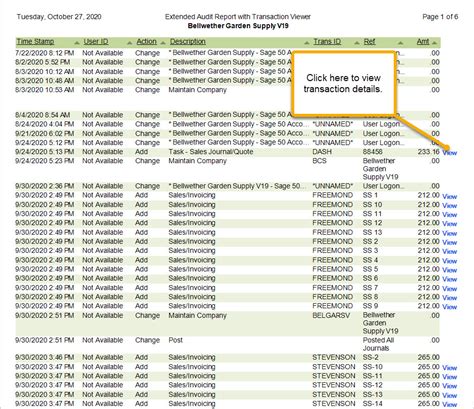Open View link for FREEMOND SS 8
Screen dimensions: 474x409
[449, 298]
